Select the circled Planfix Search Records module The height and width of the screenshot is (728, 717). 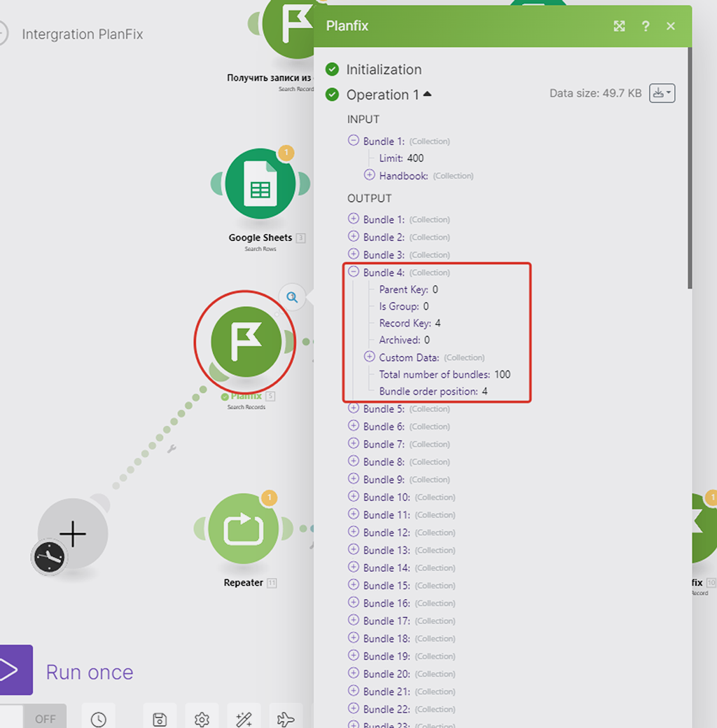click(246, 342)
